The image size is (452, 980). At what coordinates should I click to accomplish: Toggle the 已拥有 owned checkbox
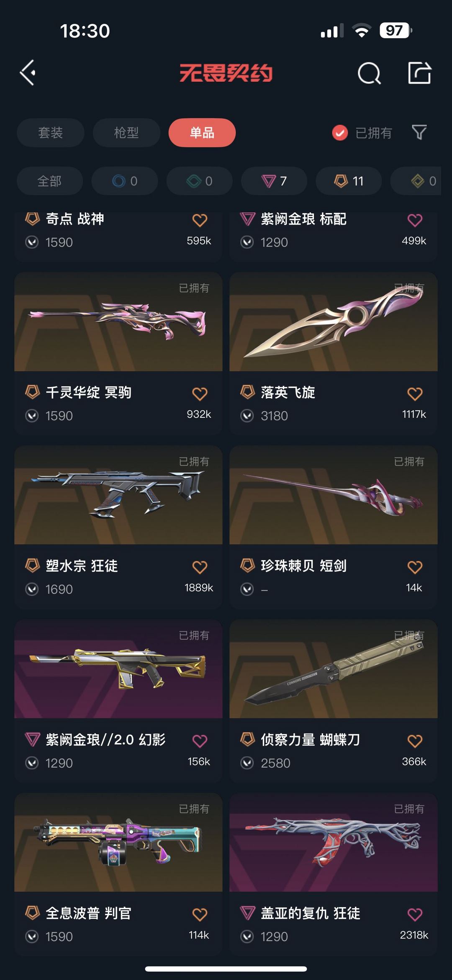pyautogui.click(x=340, y=133)
